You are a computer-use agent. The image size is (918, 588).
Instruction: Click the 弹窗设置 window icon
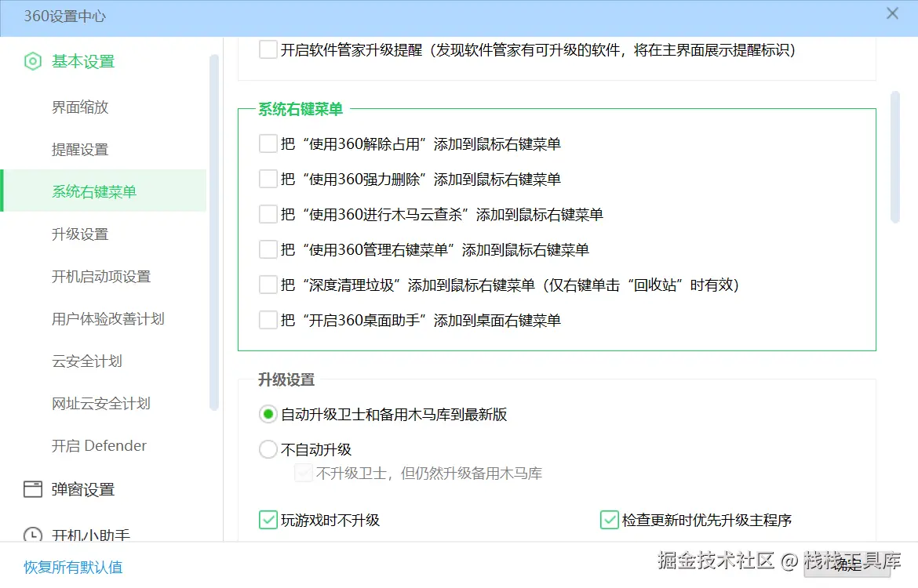point(33,489)
